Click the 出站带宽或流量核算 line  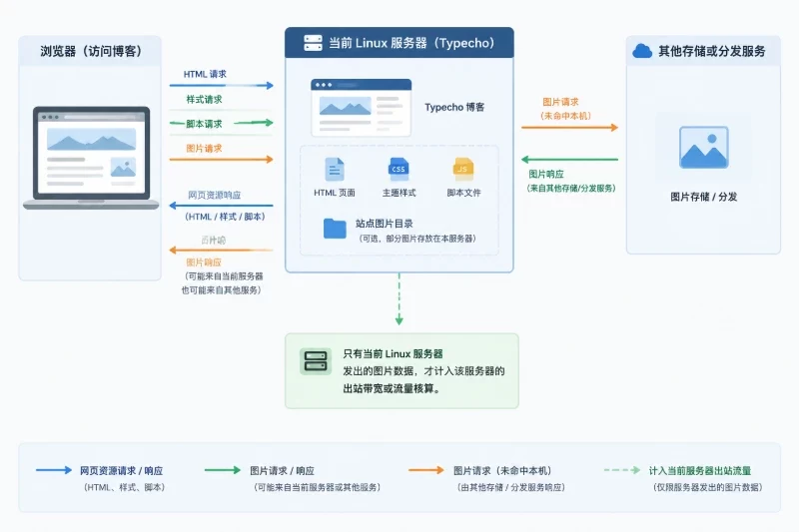coord(392,388)
